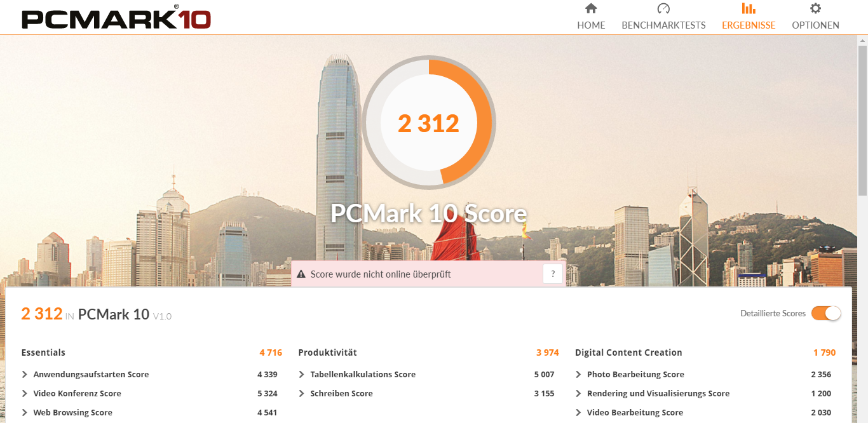
Task: Click the Optionen gear icon
Action: [815, 8]
